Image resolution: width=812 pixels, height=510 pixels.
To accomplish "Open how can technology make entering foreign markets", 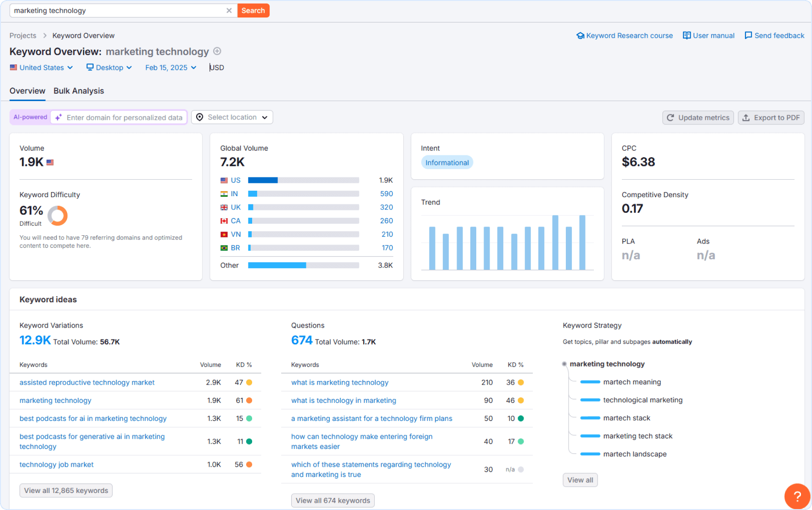I will tap(362, 442).
